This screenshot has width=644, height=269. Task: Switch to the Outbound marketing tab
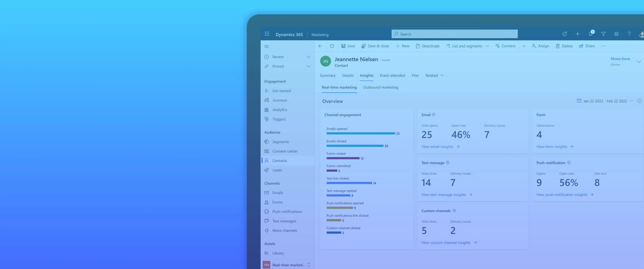[x=381, y=87]
